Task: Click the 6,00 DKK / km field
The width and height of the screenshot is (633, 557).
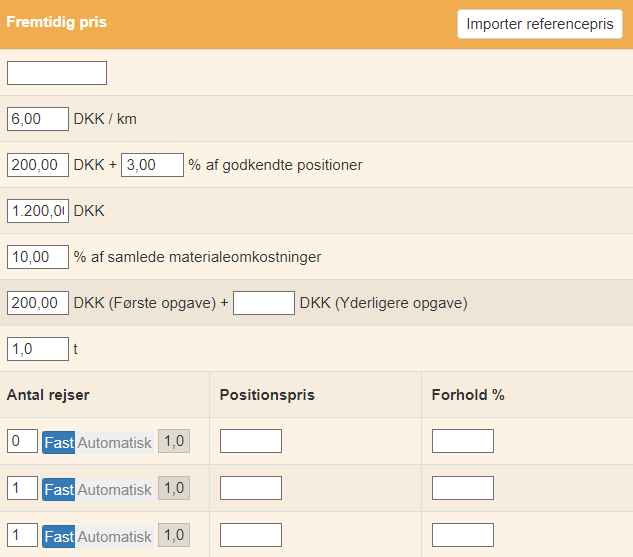Action: tap(38, 119)
